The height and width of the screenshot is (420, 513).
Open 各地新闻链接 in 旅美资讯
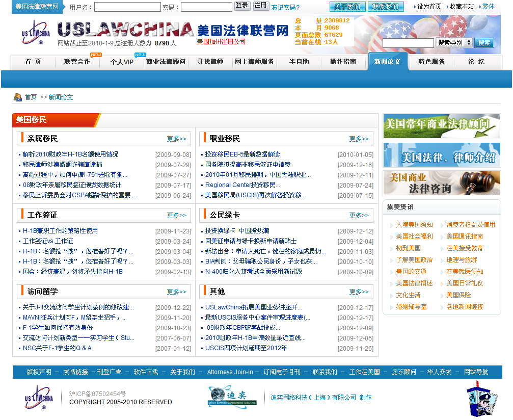coord(465,307)
